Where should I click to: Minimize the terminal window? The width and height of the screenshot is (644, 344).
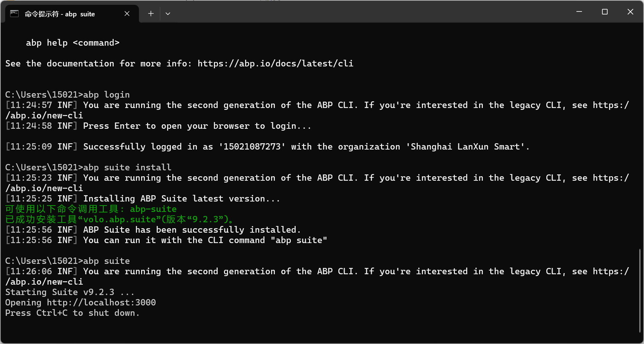(579, 12)
